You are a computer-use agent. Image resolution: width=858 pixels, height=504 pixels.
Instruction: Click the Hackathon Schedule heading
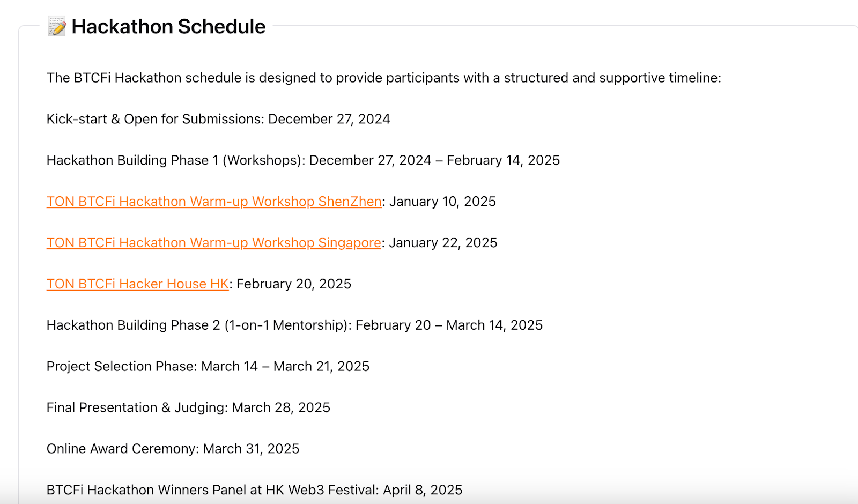[x=168, y=26]
